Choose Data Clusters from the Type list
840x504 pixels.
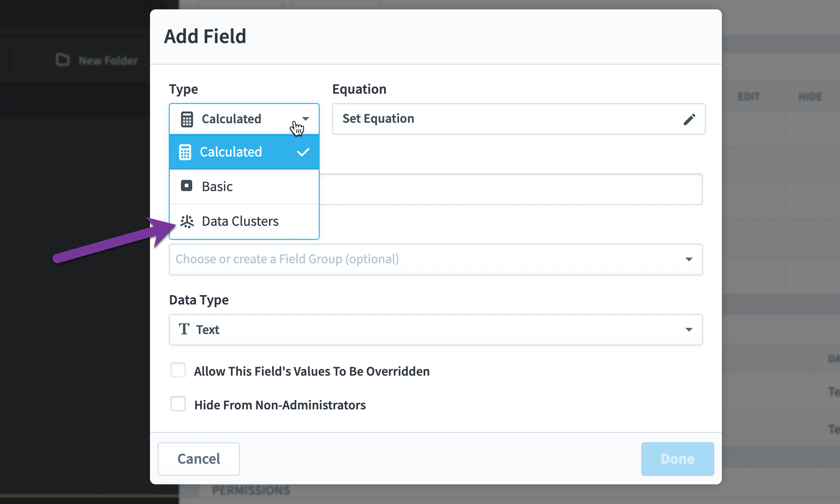244,222
